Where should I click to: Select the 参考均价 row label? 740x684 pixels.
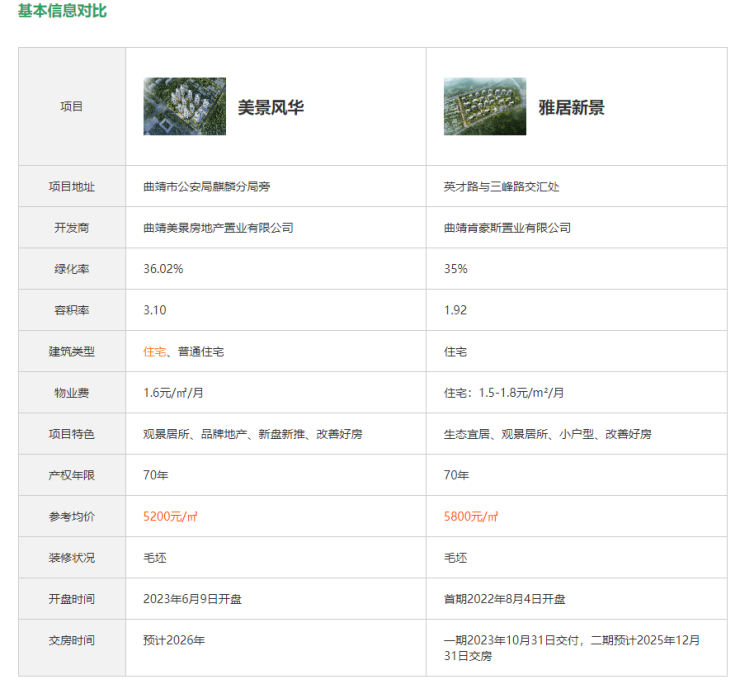[x=72, y=516]
